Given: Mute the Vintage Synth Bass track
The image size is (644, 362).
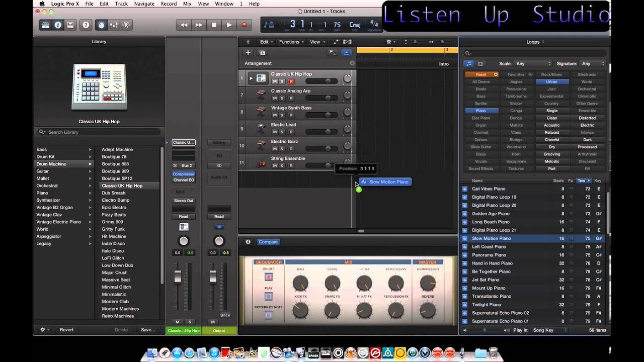Looking at the screenshot, I should click(x=275, y=115).
